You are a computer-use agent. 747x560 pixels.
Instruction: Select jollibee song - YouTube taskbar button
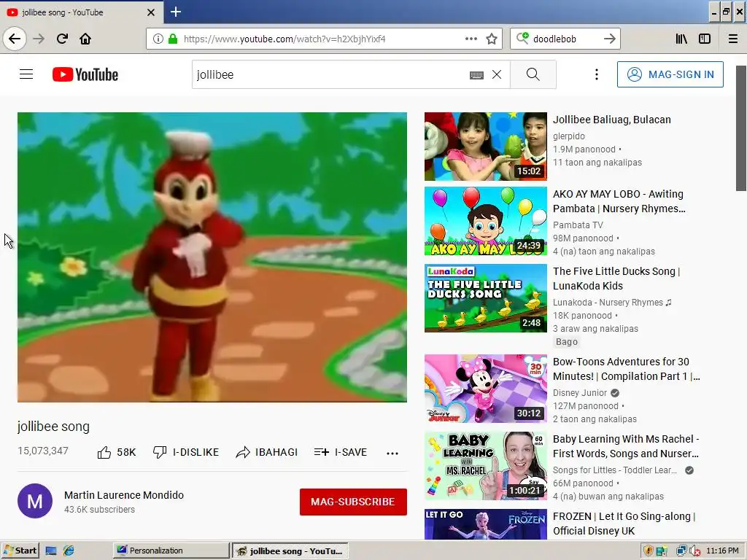(x=290, y=551)
